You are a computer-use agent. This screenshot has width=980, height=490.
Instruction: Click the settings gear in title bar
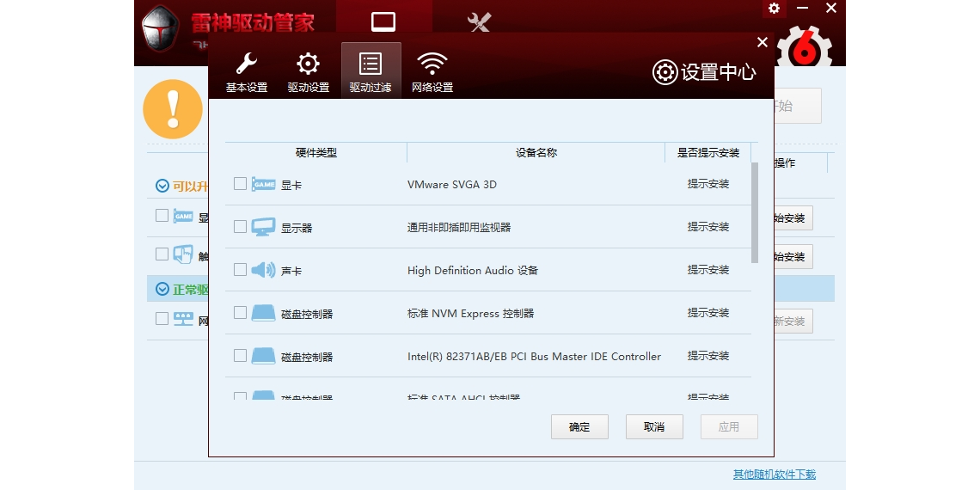click(x=774, y=9)
